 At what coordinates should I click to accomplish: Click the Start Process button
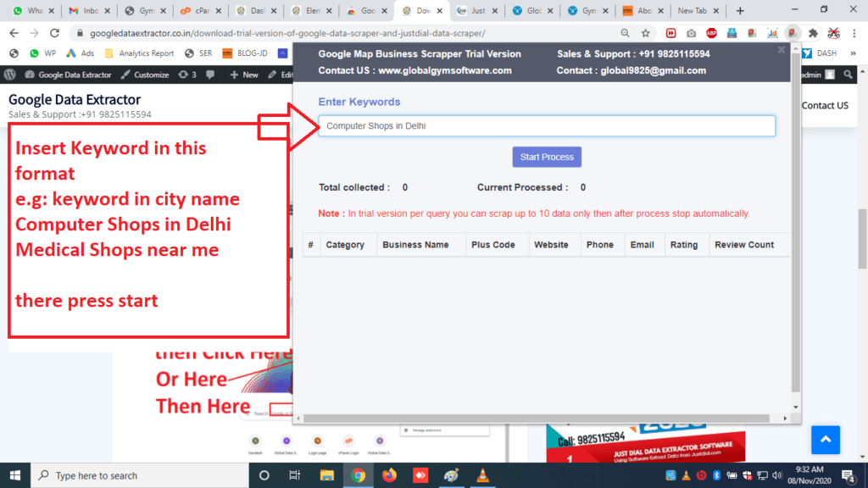click(547, 157)
